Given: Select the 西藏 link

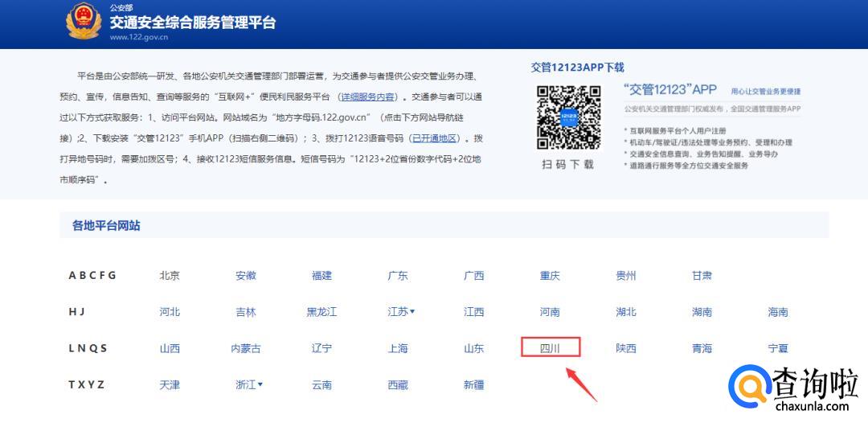Looking at the screenshot, I should [x=398, y=384].
